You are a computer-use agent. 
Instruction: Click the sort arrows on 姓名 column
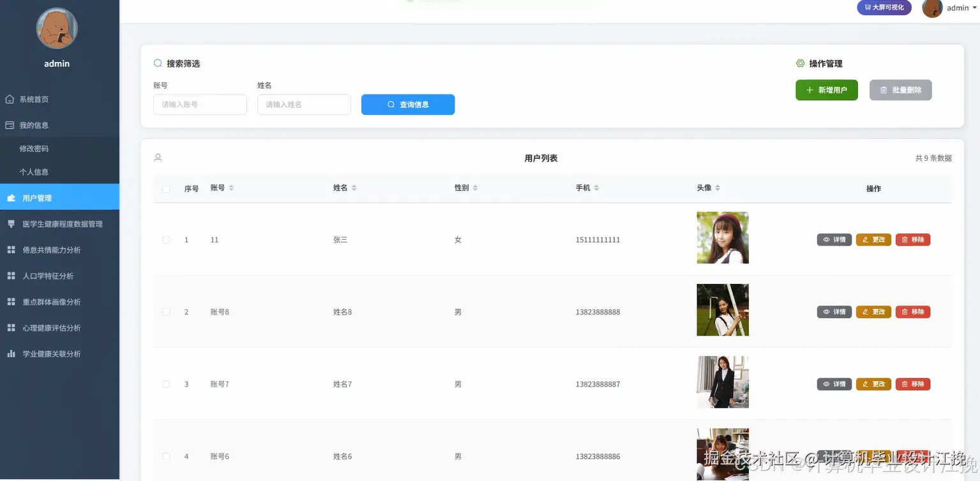(354, 188)
